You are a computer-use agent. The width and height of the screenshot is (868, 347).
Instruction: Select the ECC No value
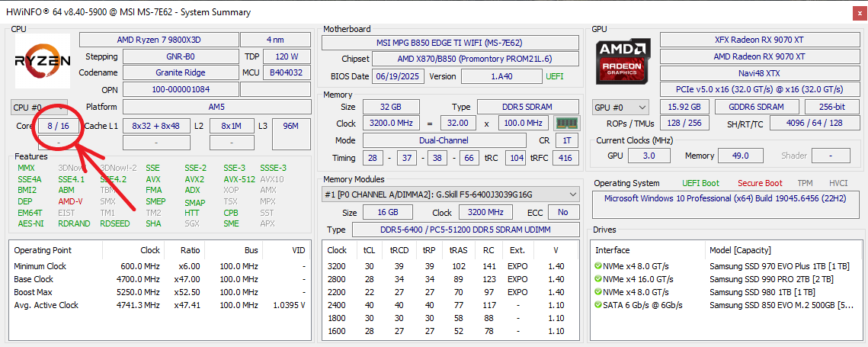[563, 212]
